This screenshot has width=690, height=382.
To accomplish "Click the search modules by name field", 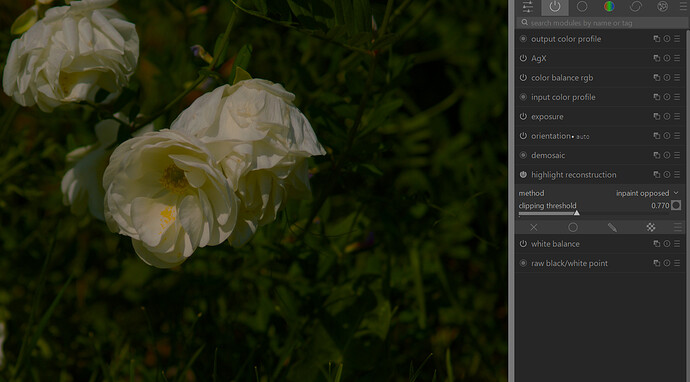I will point(602,23).
